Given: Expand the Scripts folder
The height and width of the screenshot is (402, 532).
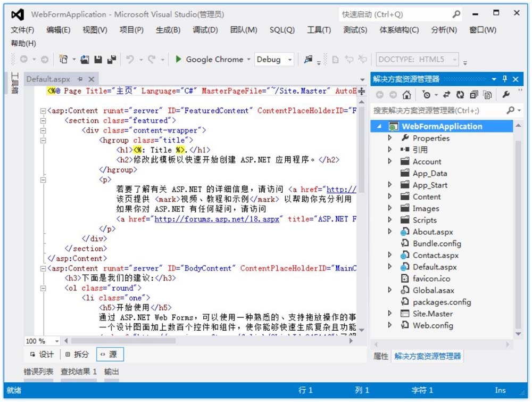Looking at the screenshot, I should tap(389, 220).
